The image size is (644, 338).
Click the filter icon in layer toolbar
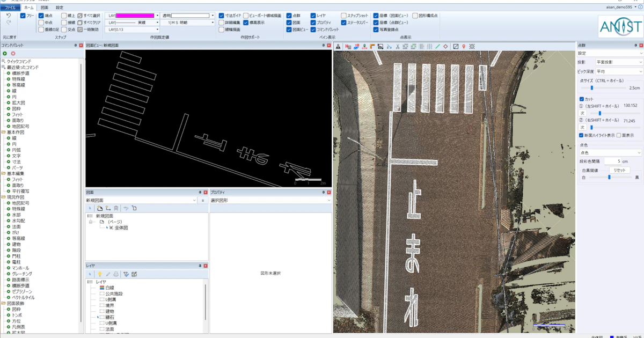[126, 274]
